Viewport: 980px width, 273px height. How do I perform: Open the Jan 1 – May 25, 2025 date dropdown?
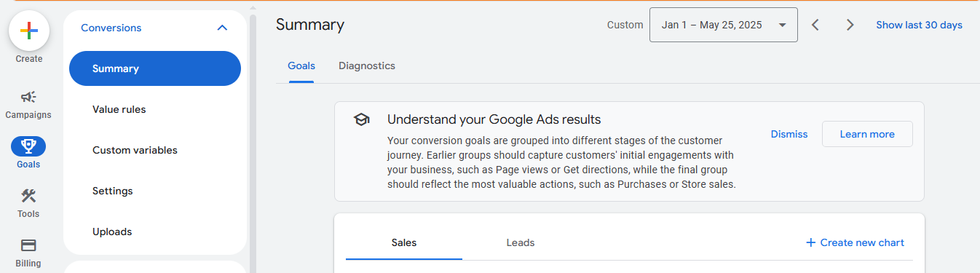click(724, 25)
